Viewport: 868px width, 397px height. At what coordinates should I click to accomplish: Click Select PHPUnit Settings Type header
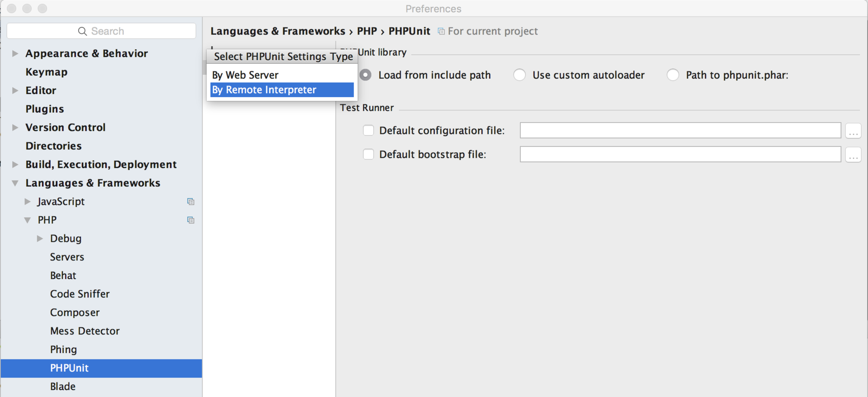[x=283, y=57]
